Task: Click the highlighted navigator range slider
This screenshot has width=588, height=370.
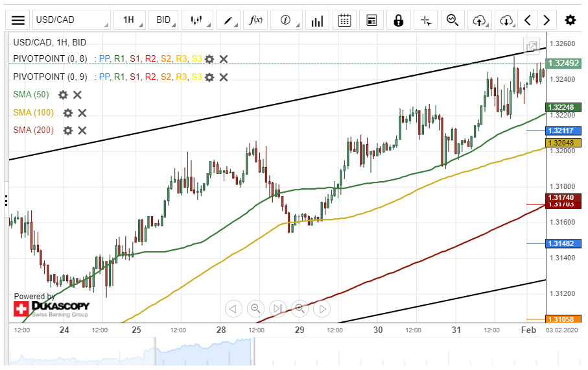Action: pyautogui.click(x=204, y=352)
